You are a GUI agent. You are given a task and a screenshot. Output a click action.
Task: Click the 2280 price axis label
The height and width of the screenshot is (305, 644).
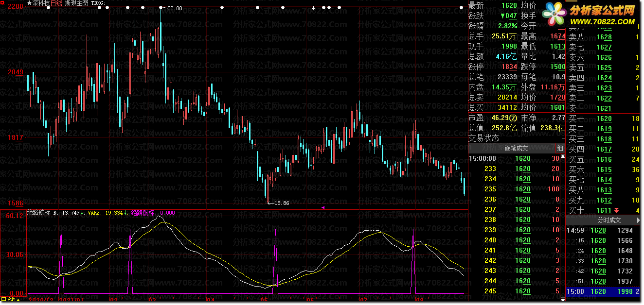click(15, 7)
